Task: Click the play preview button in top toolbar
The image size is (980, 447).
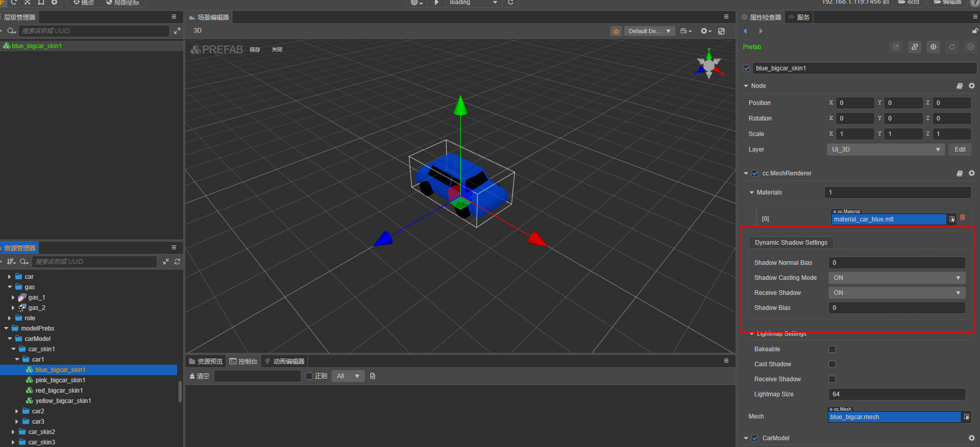Action: (436, 3)
